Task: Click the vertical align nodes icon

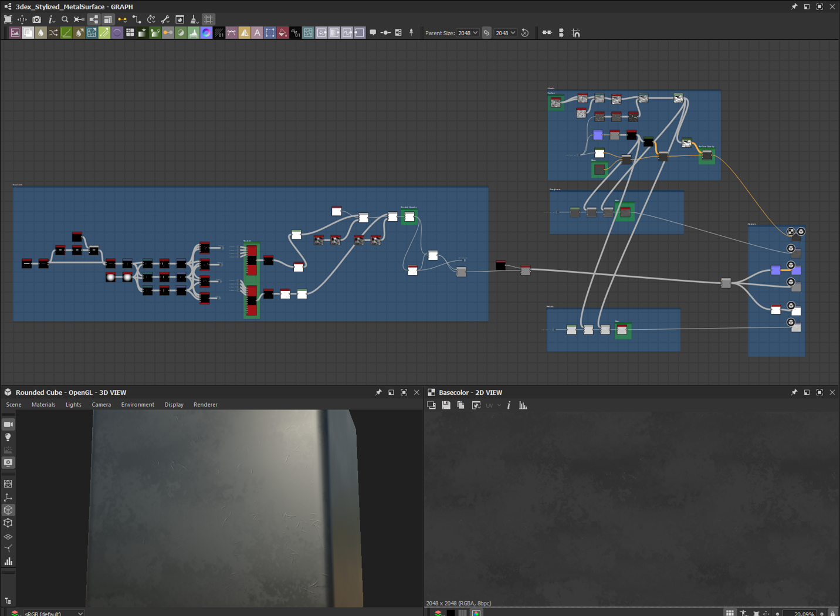Action: pos(561,33)
